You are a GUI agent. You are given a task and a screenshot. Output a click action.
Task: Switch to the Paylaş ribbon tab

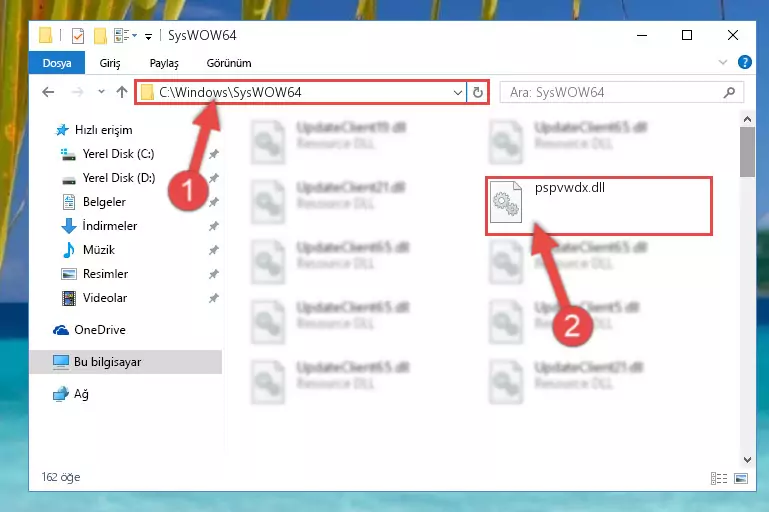click(x=164, y=63)
